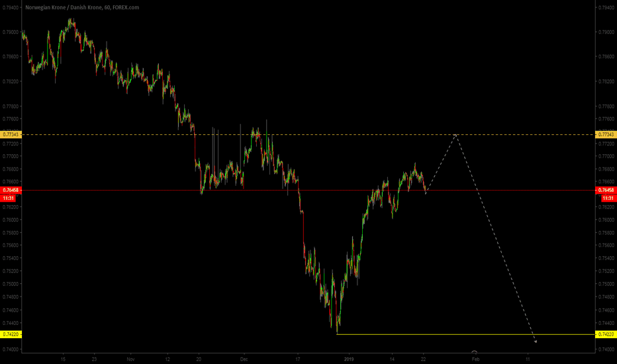
Task: Click the Nov label on the time axis
Action: tap(130, 359)
